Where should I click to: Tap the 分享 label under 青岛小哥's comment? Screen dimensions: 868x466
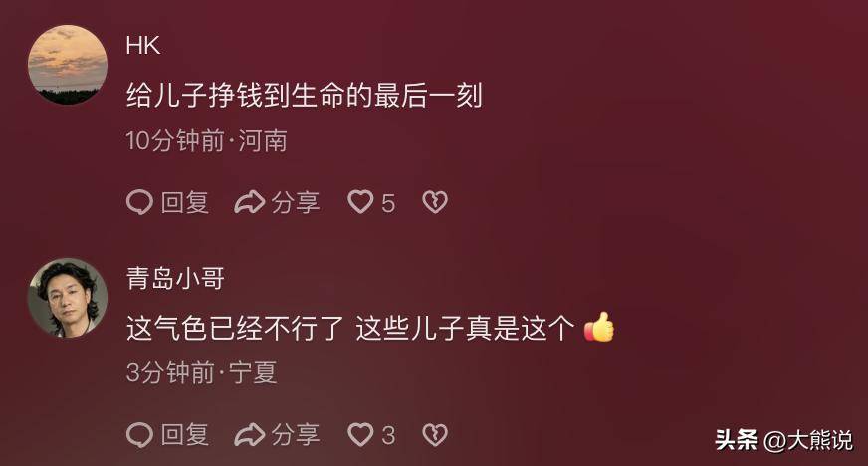[x=296, y=435]
